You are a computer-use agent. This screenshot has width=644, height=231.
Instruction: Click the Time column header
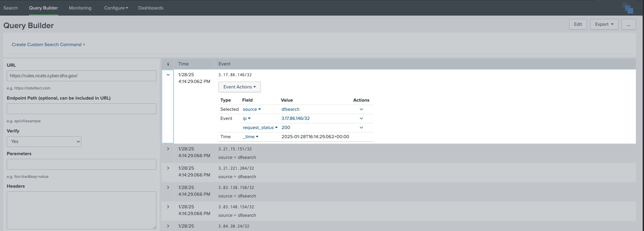point(183,64)
